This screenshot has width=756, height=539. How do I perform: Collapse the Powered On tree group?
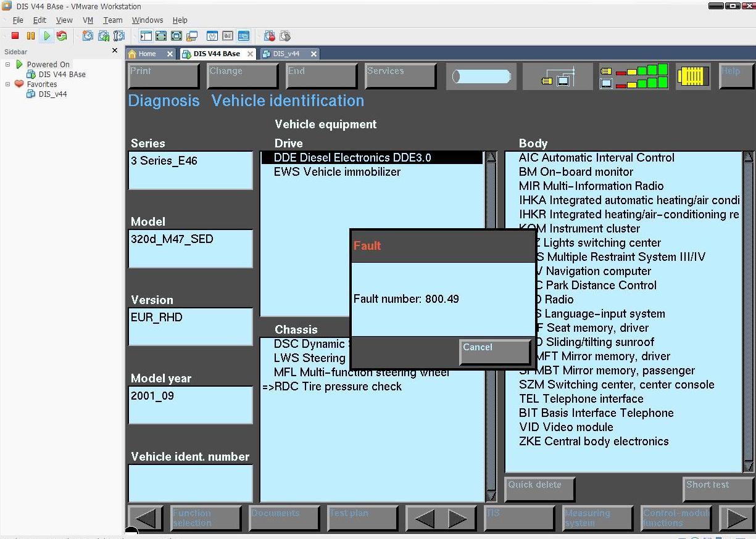click(x=7, y=64)
